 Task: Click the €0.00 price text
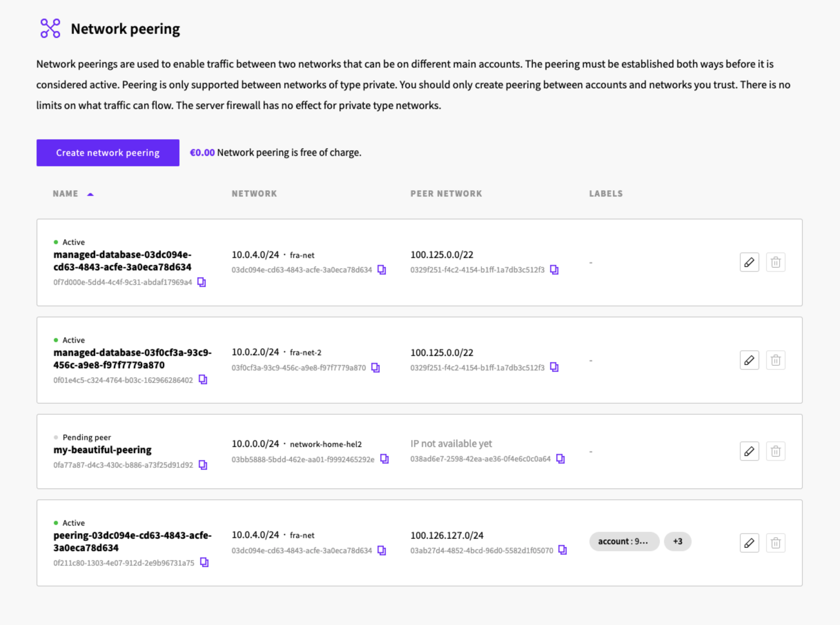click(202, 152)
